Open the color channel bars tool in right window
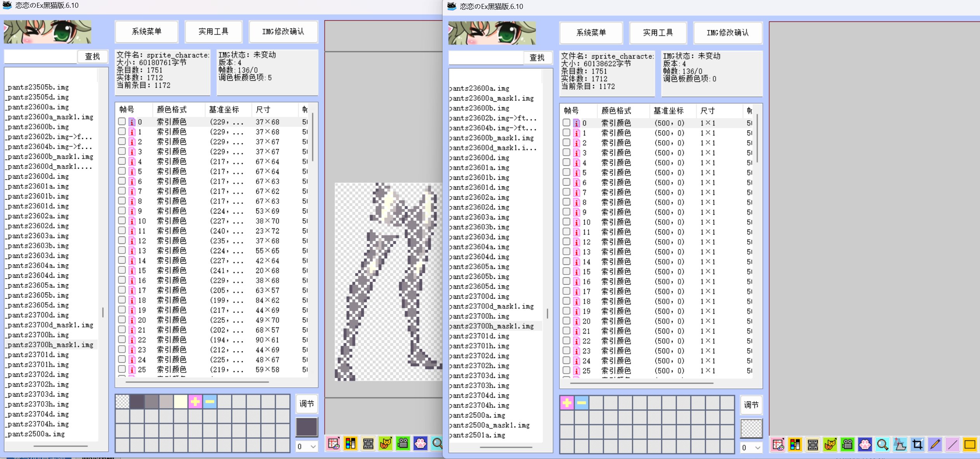 click(795, 445)
